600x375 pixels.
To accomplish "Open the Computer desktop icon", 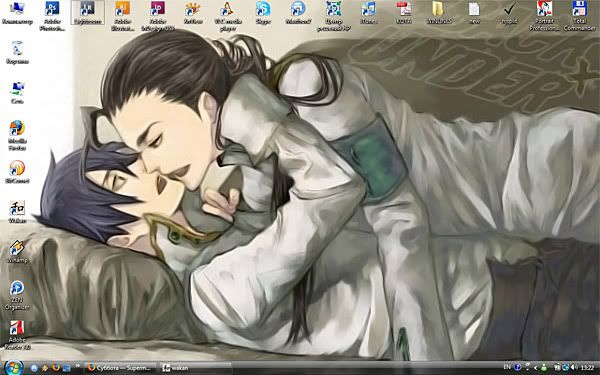I will coord(17,13).
